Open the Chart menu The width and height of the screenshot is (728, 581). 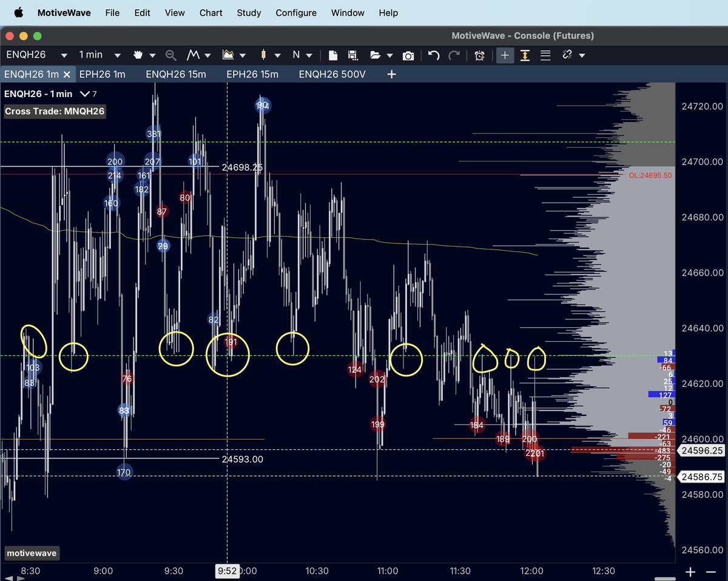pos(211,12)
